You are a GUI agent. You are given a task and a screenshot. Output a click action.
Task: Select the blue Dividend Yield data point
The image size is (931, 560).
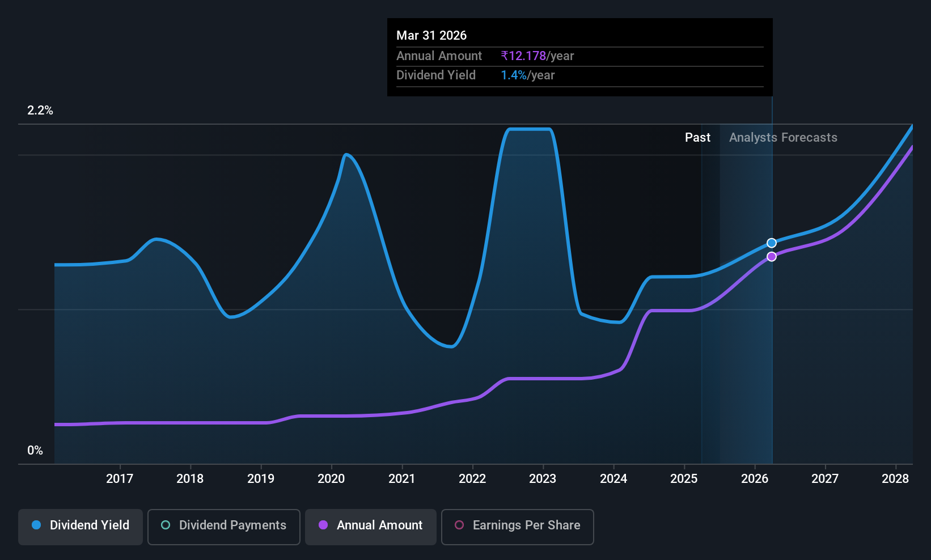click(772, 243)
